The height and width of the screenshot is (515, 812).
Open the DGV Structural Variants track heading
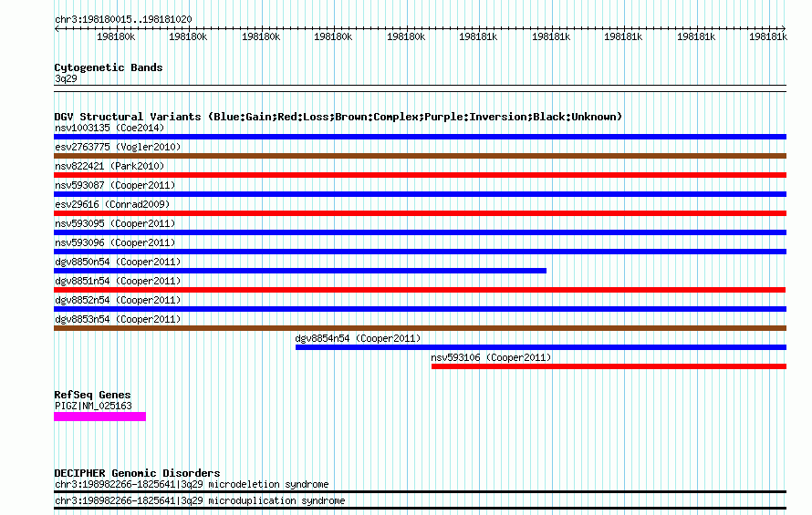coord(338,117)
